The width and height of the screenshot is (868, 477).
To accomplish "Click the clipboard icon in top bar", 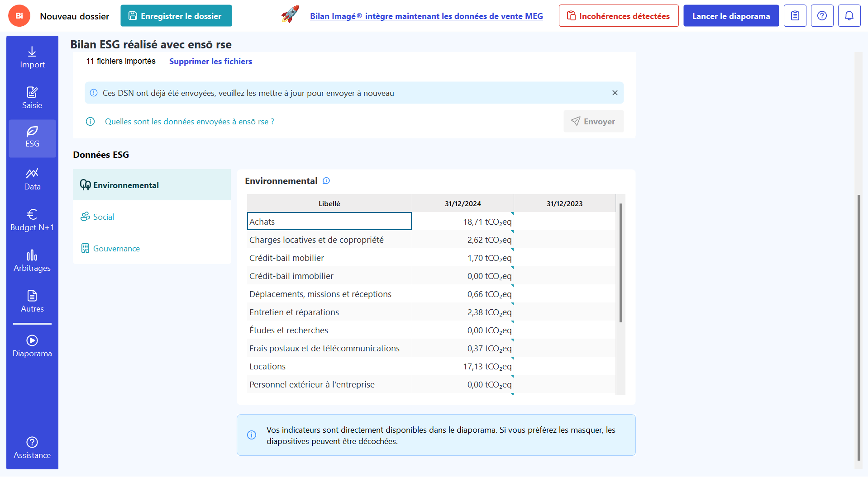I will coord(795,16).
